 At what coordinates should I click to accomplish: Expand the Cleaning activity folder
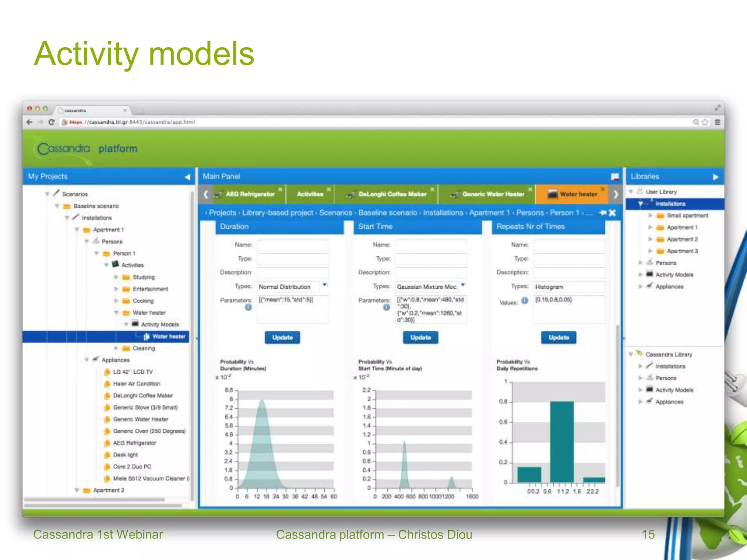pyautogui.click(x=116, y=348)
